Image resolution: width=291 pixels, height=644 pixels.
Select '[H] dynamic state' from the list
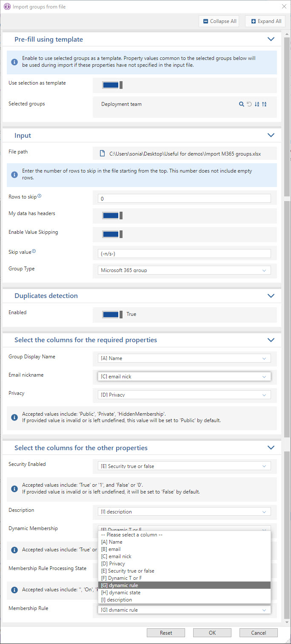coord(121,593)
